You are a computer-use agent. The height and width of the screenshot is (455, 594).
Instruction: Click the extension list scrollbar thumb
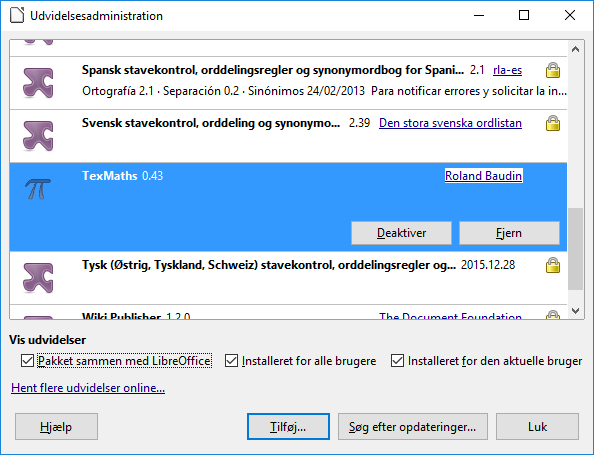coord(575,249)
